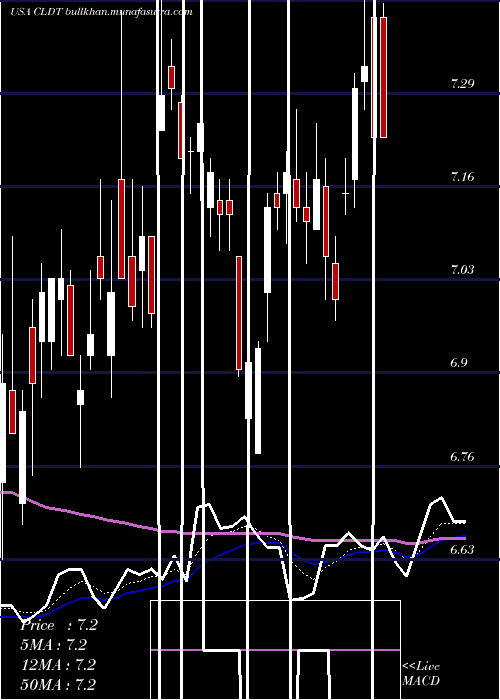Viewport: 500px width, 700px height.
Task: Click the 6.9 price axis label
Action: coord(459,362)
